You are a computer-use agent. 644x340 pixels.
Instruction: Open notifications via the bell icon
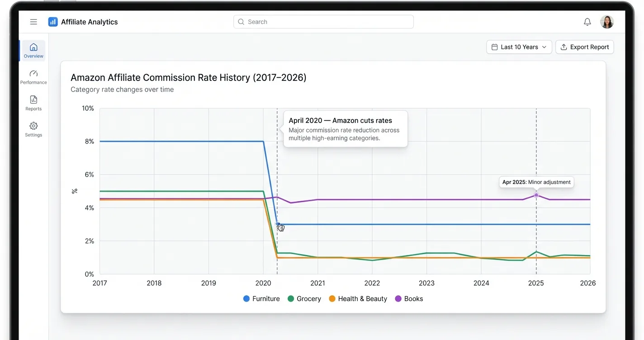[587, 21]
